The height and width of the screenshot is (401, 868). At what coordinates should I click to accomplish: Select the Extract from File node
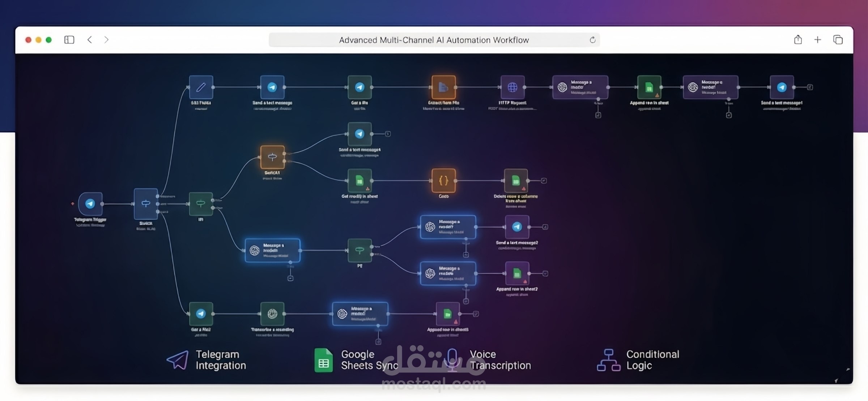click(443, 87)
